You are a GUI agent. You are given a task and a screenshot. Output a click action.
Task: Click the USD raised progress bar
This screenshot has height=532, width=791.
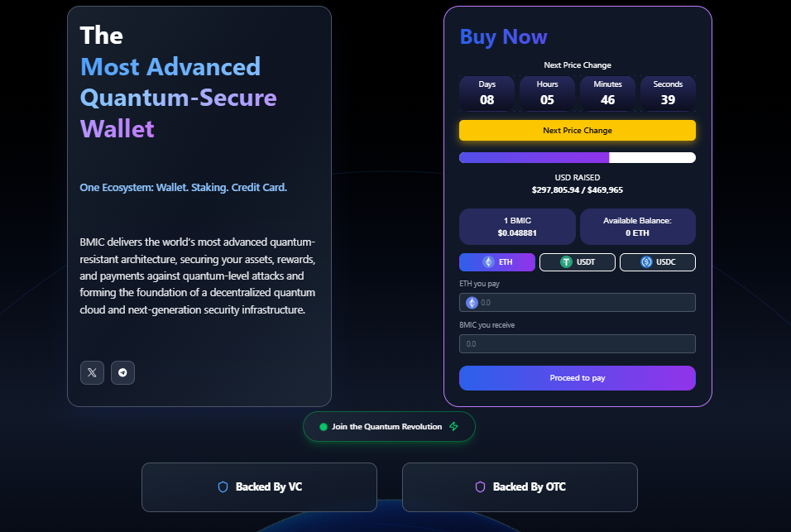(577, 158)
